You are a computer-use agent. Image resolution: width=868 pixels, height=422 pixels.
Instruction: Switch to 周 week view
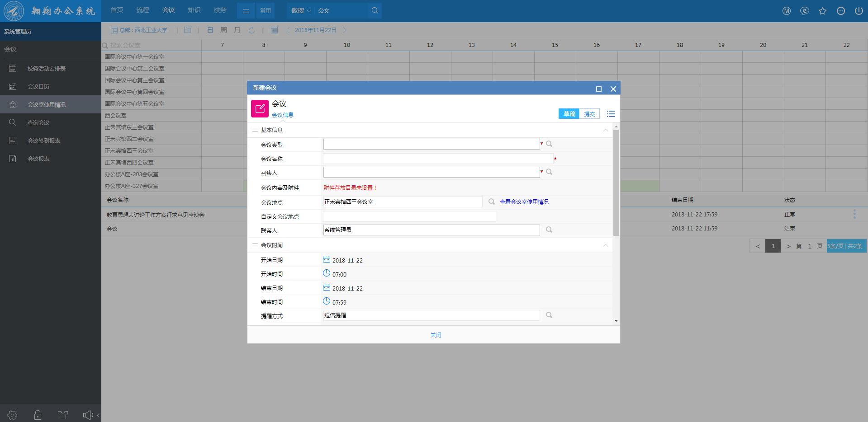(223, 30)
